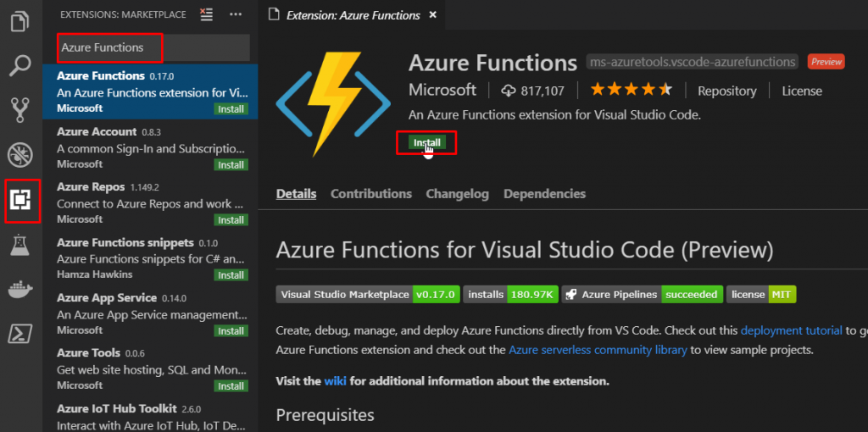Open the Source Control view icon
The width and height of the screenshot is (868, 432).
coord(20,110)
